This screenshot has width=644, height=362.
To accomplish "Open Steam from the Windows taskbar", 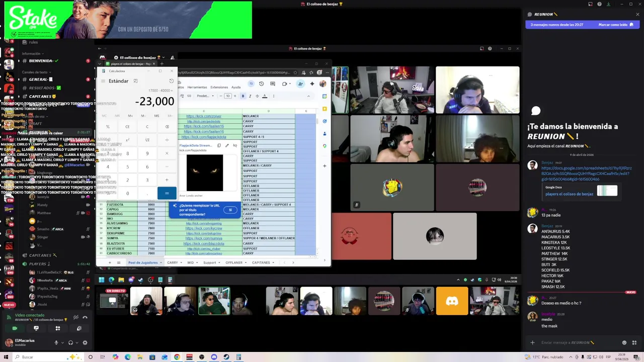I will [x=226, y=357].
